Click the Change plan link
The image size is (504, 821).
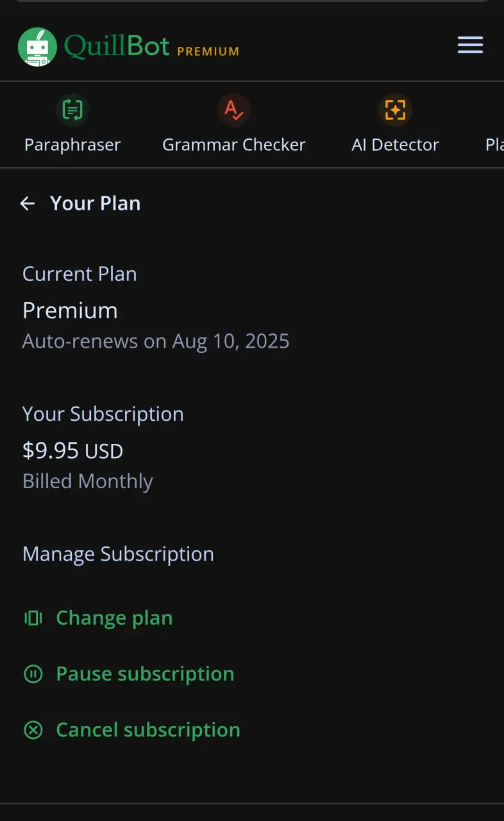coord(114,618)
